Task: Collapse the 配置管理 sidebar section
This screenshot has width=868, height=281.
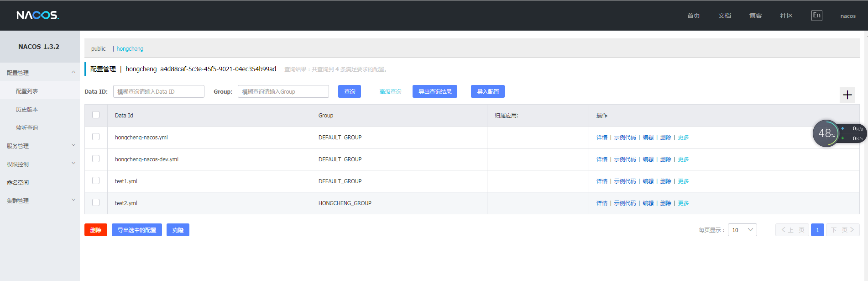Action: pyautogui.click(x=40, y=73)
